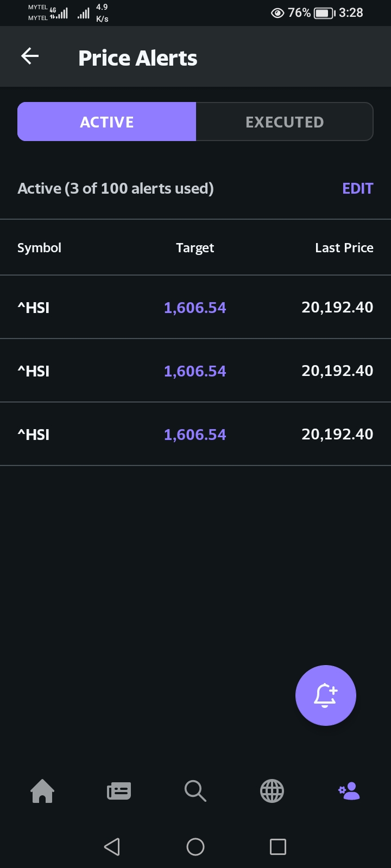
Task: Open the Markets globe icon
Action: pyautogui.click(x=272, y=790)
